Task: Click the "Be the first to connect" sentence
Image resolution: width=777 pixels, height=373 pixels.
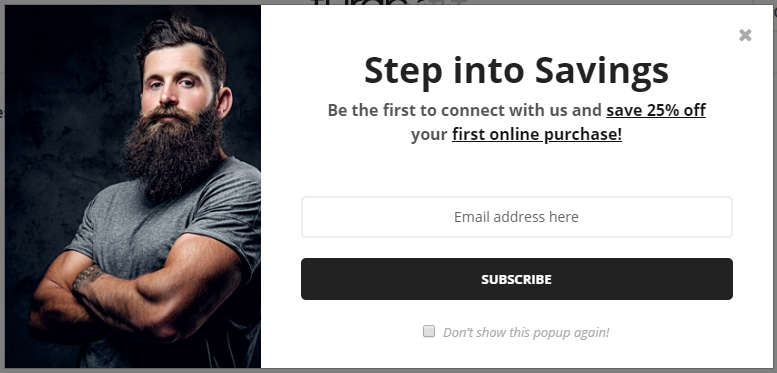Action: click(x=464, y=110)
